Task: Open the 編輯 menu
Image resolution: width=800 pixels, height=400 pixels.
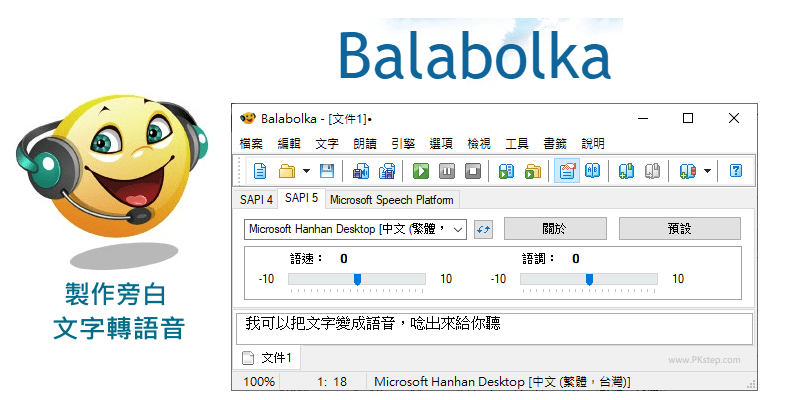Action: coord(289,144)
